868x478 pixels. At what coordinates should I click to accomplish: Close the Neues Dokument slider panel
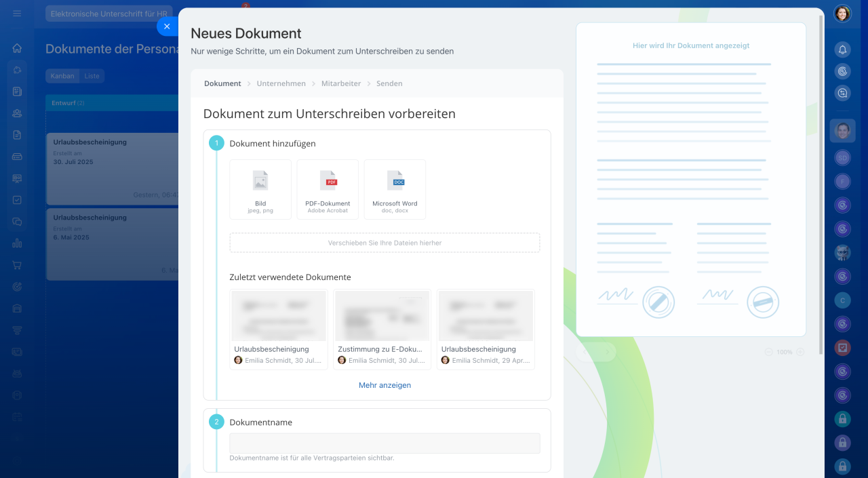167,26
